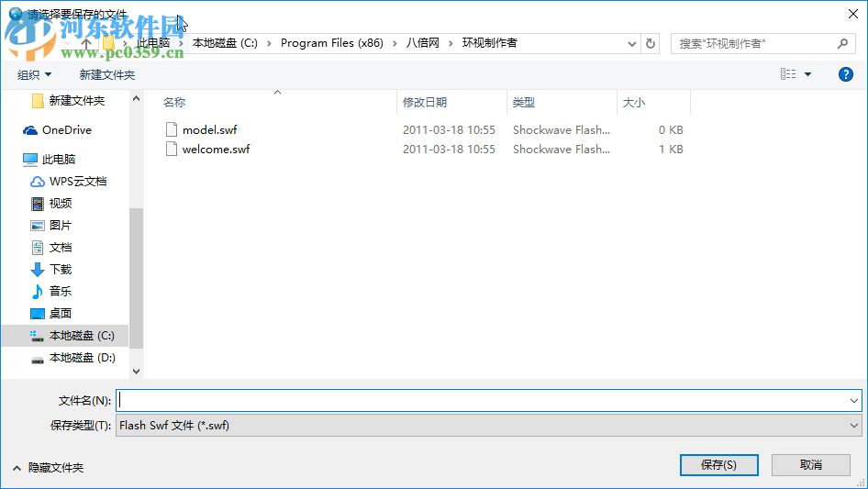Navigate to Program Files (x86) breadcrumb
Viewport: 868px width, 489px height.
coord(331,43)
